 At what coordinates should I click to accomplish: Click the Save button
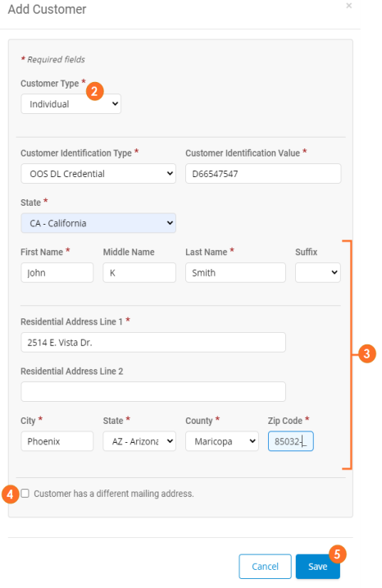(317, 566)
